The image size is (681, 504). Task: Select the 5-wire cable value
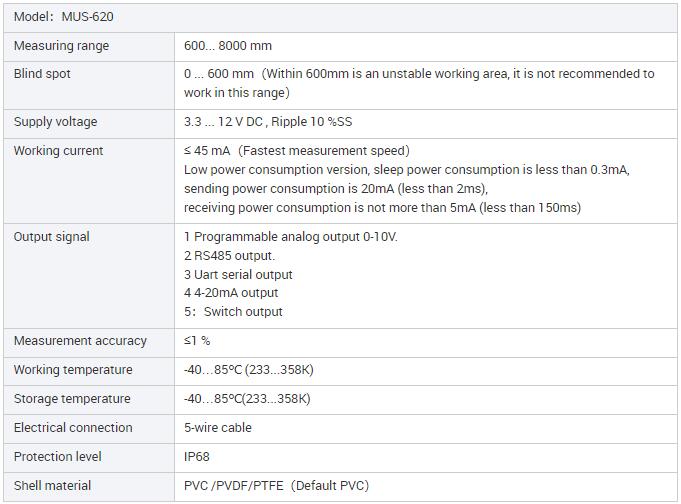pyautogui.click(x=218, y=428)
